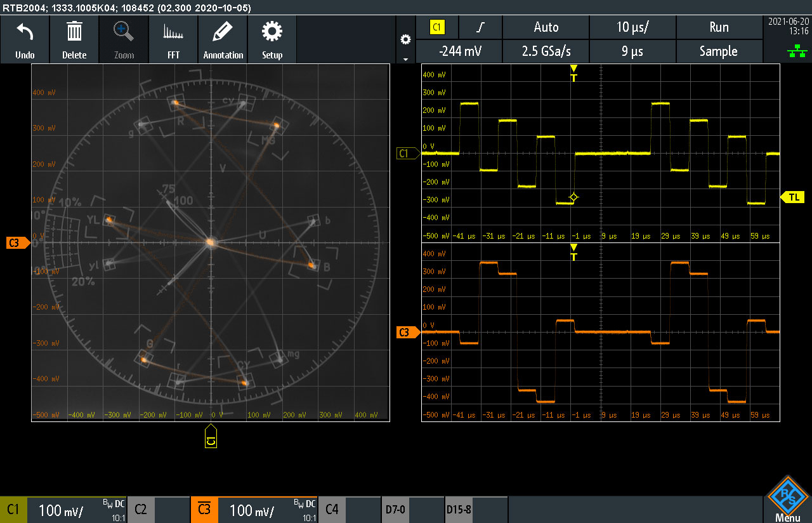Click the rising edge trigger slope icon
This screenshot has height=523, width=812.
pos(481,27)
